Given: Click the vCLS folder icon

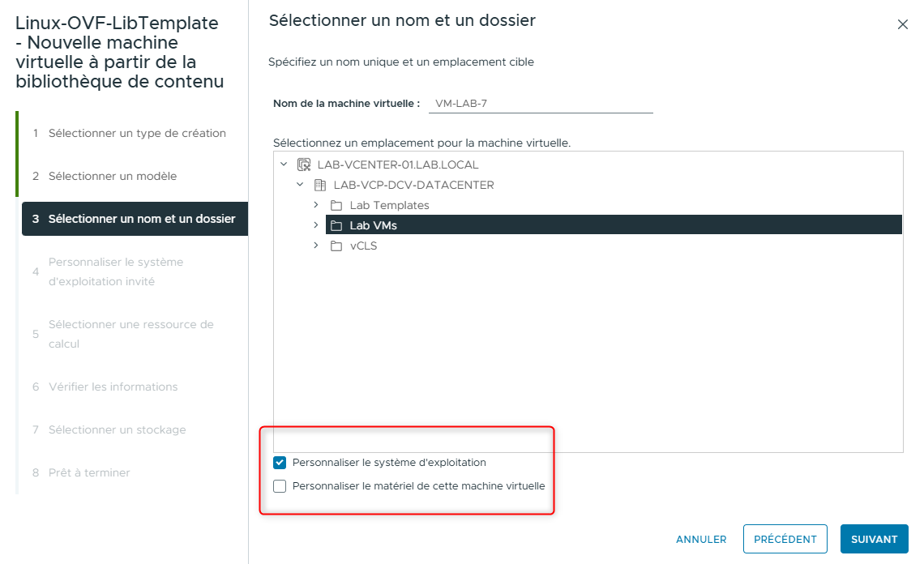Looking at the screenshot, I should pyautogui.click(x=336, y=246).
